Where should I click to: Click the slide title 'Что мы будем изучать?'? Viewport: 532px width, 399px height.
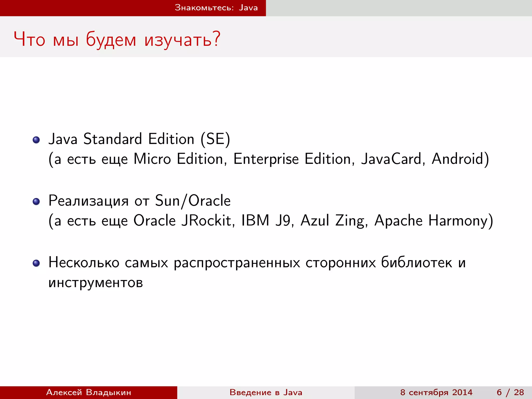(x=117, y=39)
